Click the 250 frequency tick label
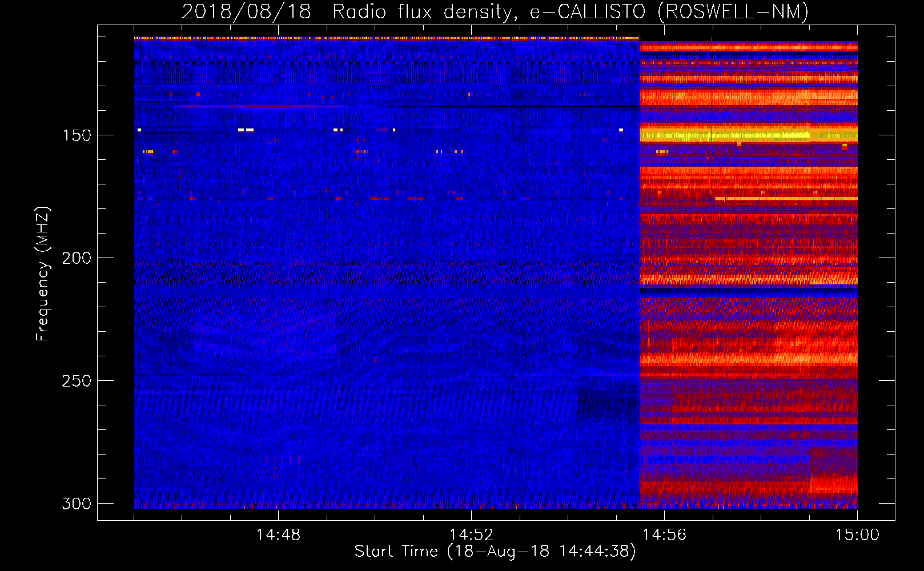Image resolution: width=924 pixels, height=571 pixels. [77, 381]
